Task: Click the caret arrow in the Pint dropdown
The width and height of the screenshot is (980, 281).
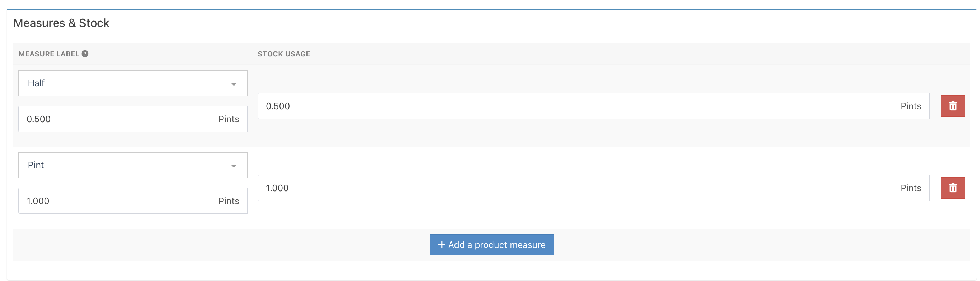Action: coord(234,166)
